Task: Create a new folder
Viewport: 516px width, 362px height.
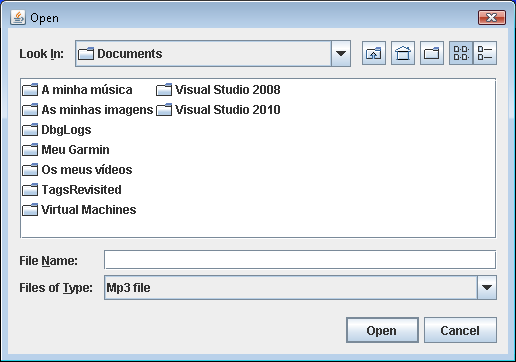Action: point(432,53)
